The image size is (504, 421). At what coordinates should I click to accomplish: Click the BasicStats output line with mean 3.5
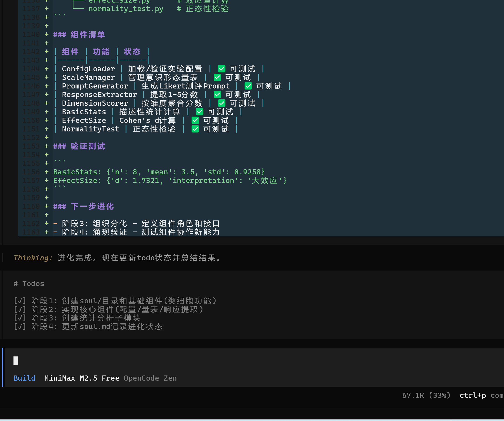(159, 172)
